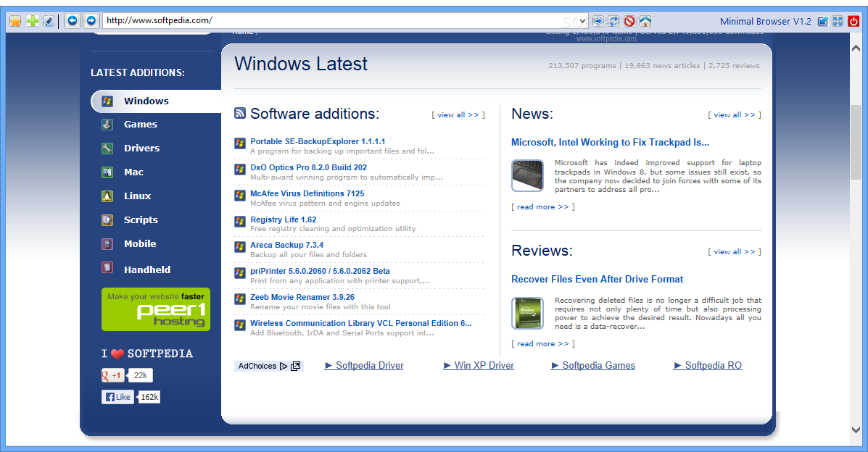Open favorites with the star icon
Image resolution: width=868 pixels, height=452 pixels.
tap(15, 21)
